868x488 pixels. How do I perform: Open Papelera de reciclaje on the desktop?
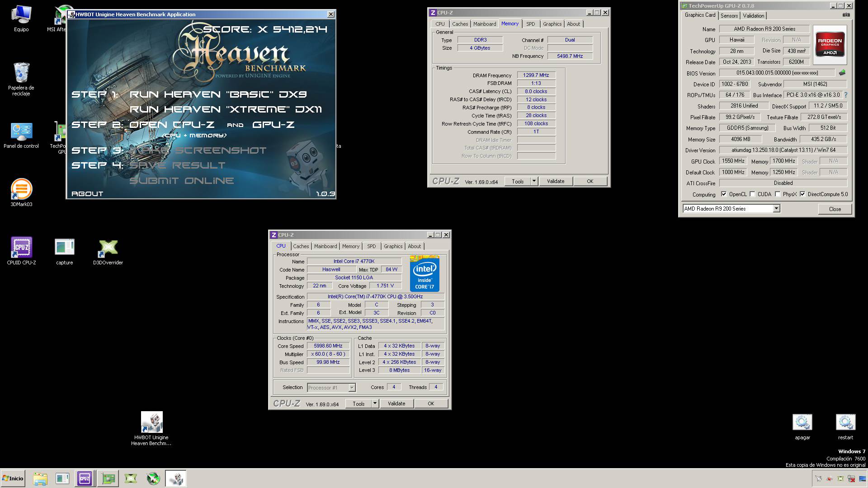click(x=21, y=79)
